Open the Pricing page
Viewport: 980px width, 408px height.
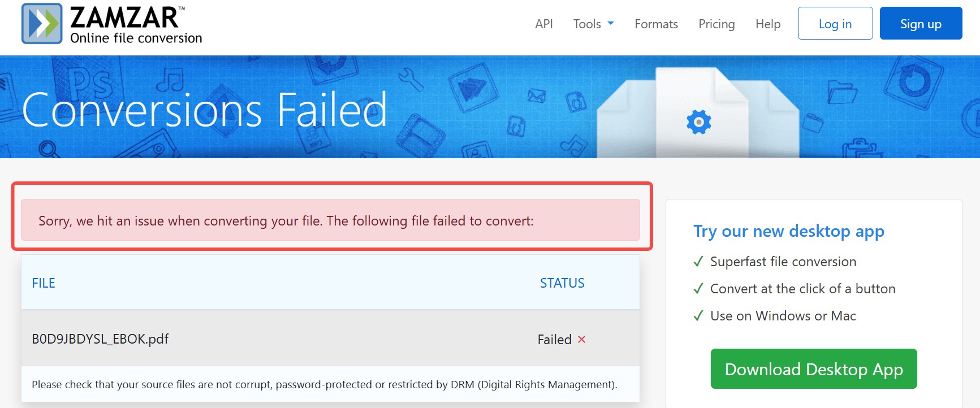click(716, 24)
